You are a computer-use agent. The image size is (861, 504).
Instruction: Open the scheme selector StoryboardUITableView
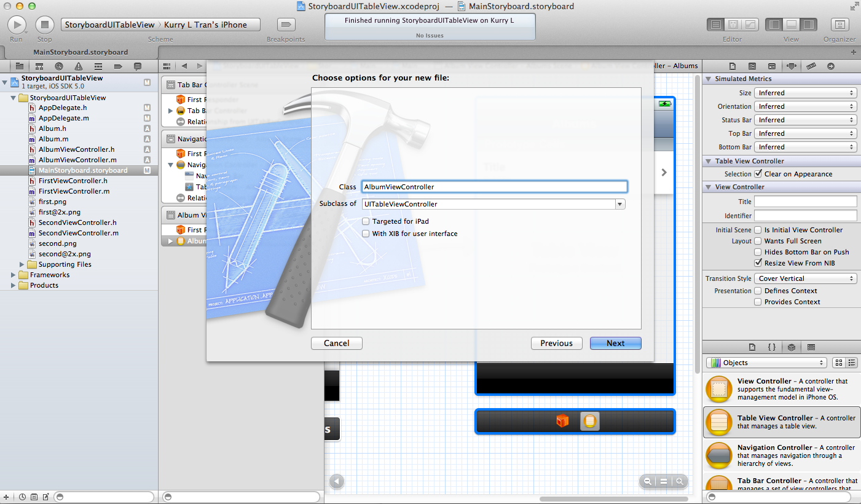pyautogui.click(x=110, y=25)
